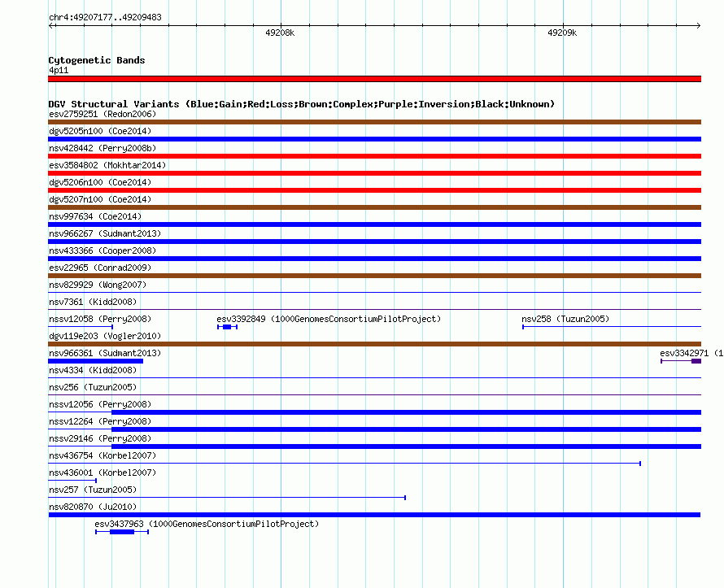Click the chr4:49207177..49209483 coordinate label

point(105,17)
